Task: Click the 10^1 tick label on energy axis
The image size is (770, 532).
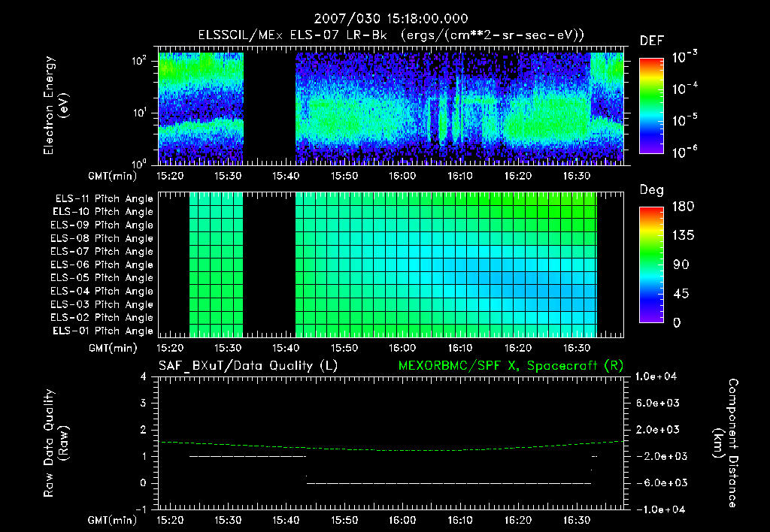Action: (139, 113)
